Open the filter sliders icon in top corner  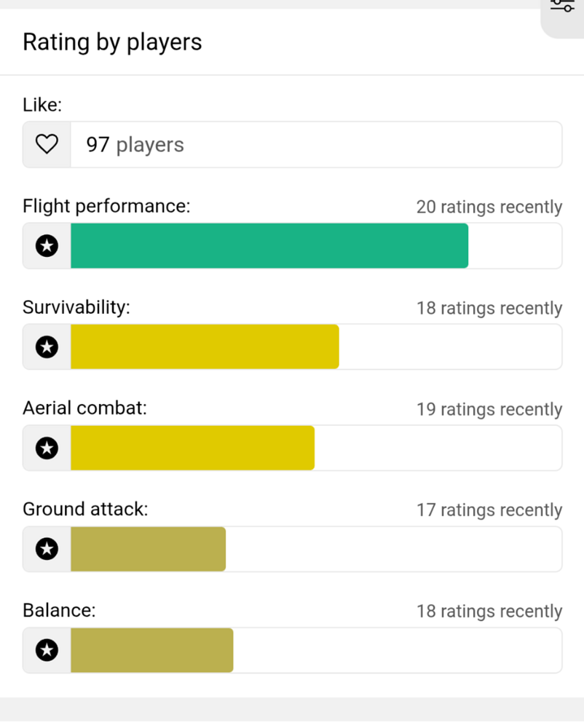562,7
